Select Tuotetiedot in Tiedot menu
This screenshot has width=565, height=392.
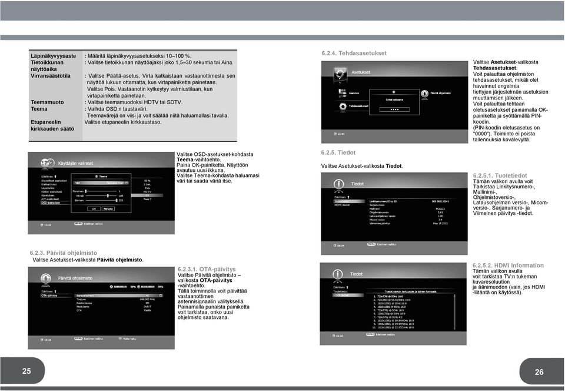[x=349, y=201]
